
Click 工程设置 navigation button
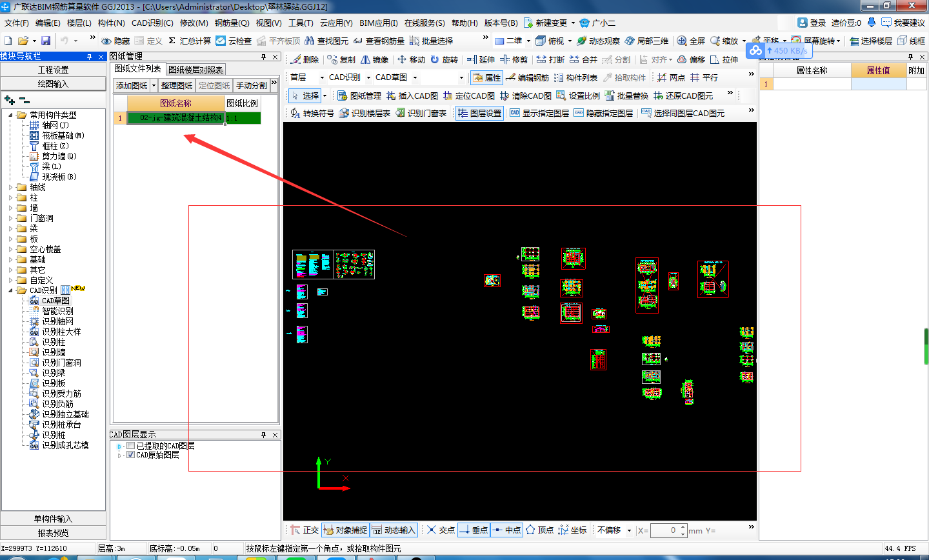(x=53, y=70)
